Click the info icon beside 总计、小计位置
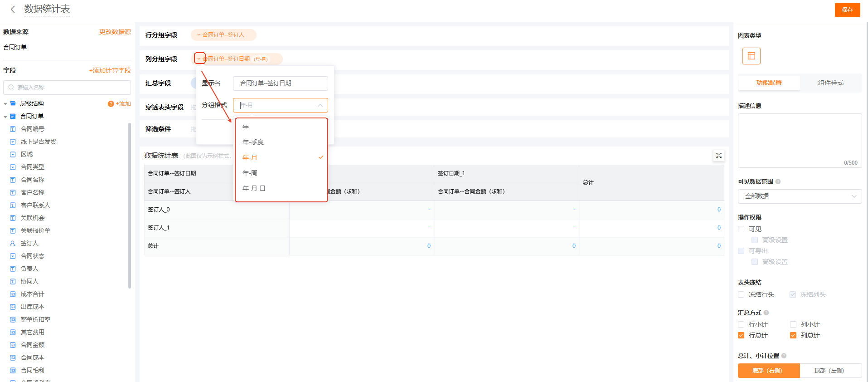The image size is (868, 382). [x=784, y=356]
